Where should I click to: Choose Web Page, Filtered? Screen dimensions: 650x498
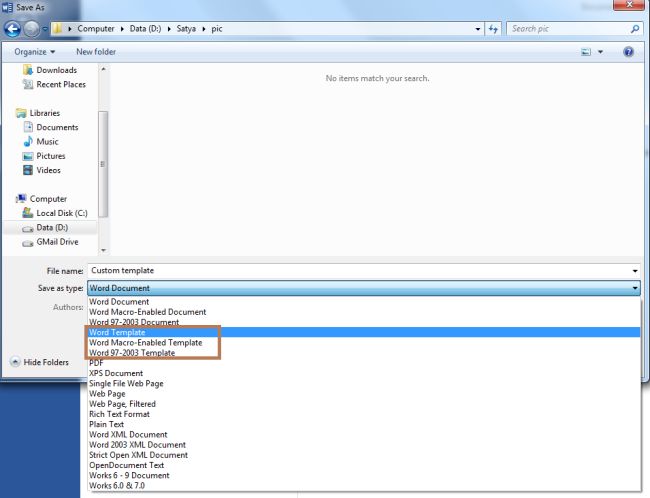[x=364, y=404]
